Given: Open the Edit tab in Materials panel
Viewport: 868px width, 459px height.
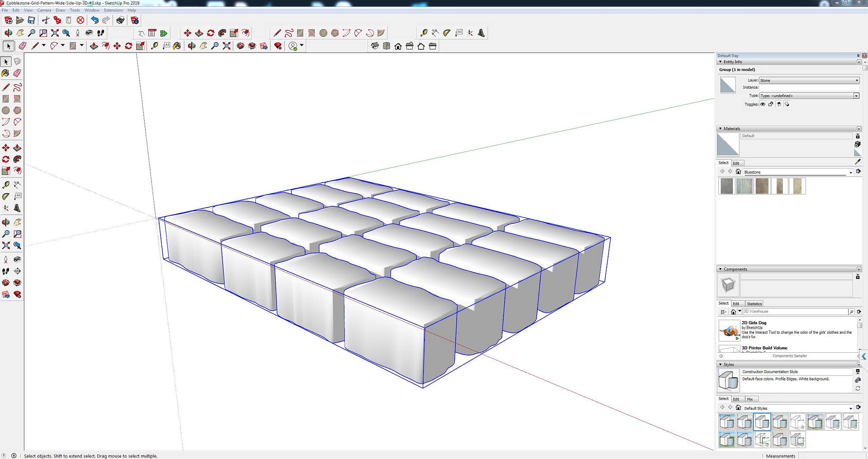Looking at the screenshot, I should pyautogui.click(x=736, y=163).
